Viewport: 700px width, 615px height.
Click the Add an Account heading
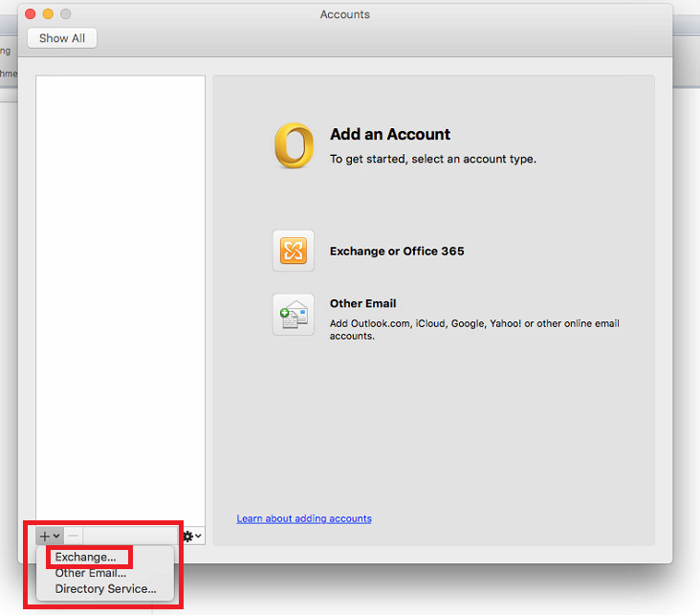click(x=390, y=135)
